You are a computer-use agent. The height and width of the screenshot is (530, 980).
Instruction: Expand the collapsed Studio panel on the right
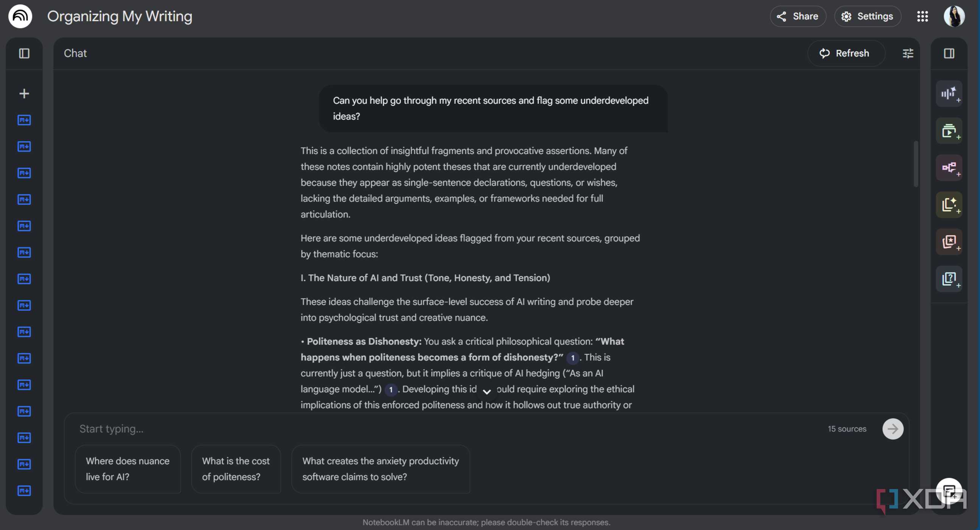coord(949,53)
